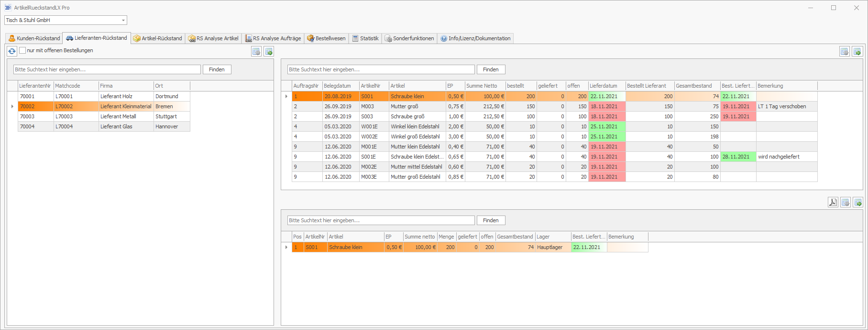Switch to the Kunden-Rückstand tab
The width and height of the screenshot is (868, 330).
pyautogui.click(x=34, y=38)
